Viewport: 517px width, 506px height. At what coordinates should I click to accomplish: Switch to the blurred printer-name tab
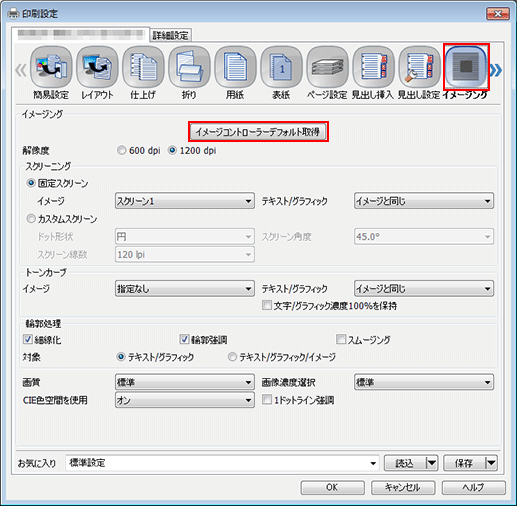tap(81, 34)
